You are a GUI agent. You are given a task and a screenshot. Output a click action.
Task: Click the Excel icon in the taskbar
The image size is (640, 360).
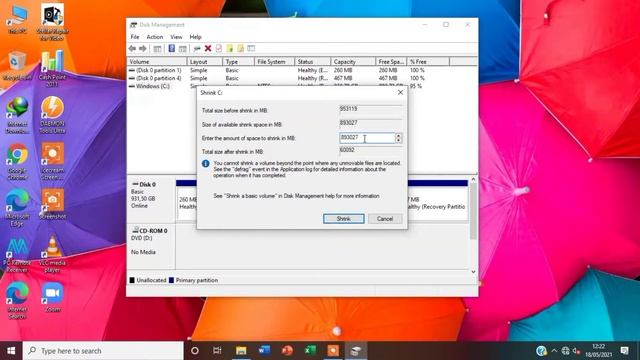tap(310, 351)
